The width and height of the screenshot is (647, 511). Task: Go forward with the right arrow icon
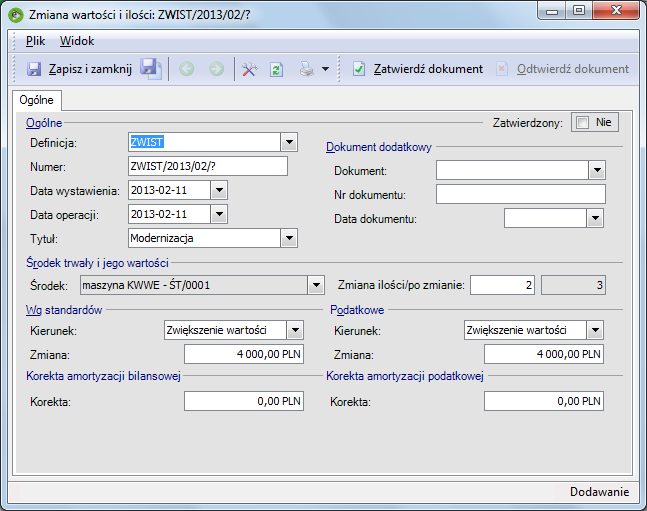point(216,69)
